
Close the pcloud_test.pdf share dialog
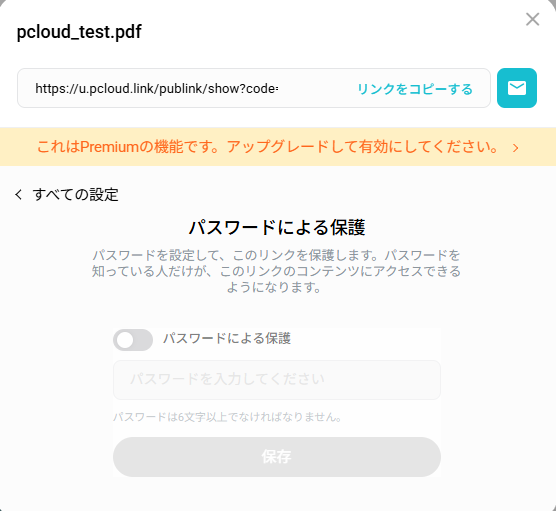[532, 20]
